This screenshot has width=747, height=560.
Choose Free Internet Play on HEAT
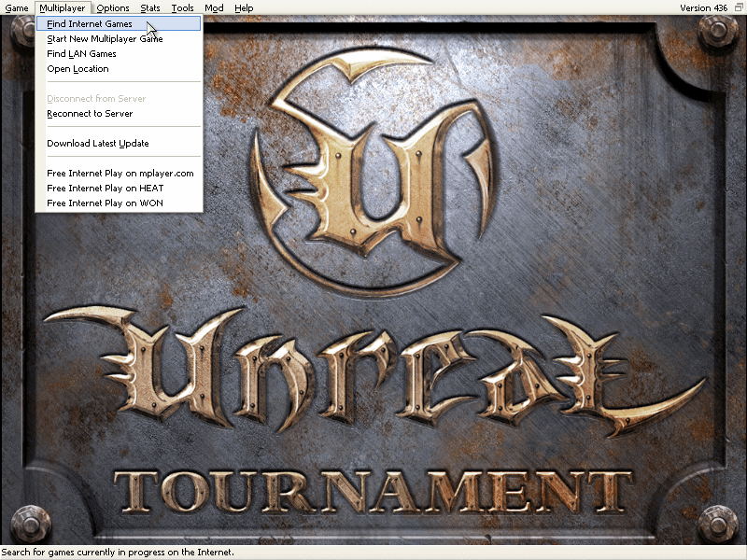point(105,188)
